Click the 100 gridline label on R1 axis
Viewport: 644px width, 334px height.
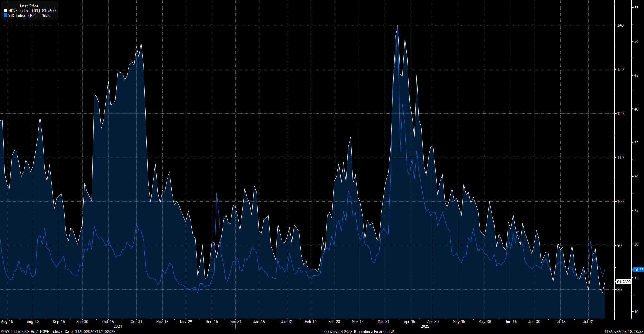(x=620, y=202)
